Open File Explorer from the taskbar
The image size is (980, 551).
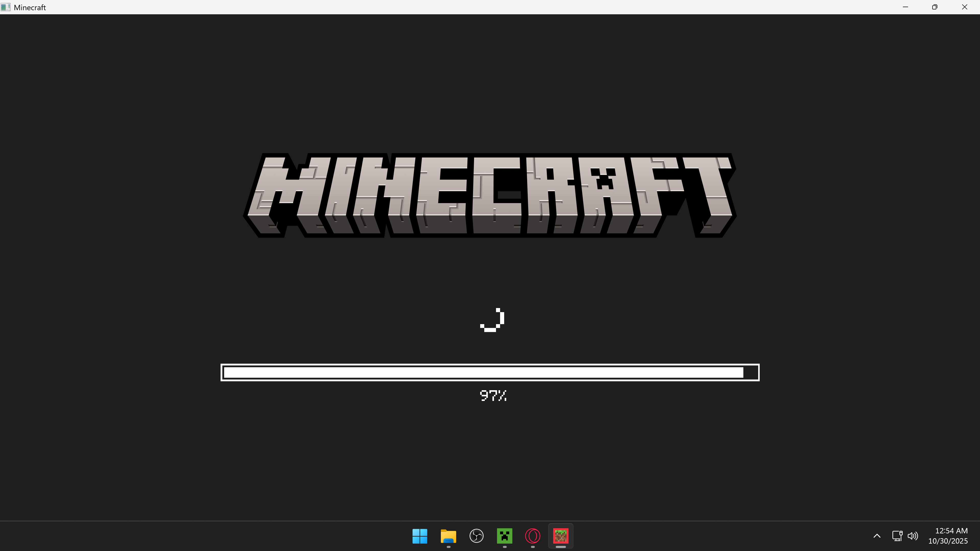[x=448, y=536]
